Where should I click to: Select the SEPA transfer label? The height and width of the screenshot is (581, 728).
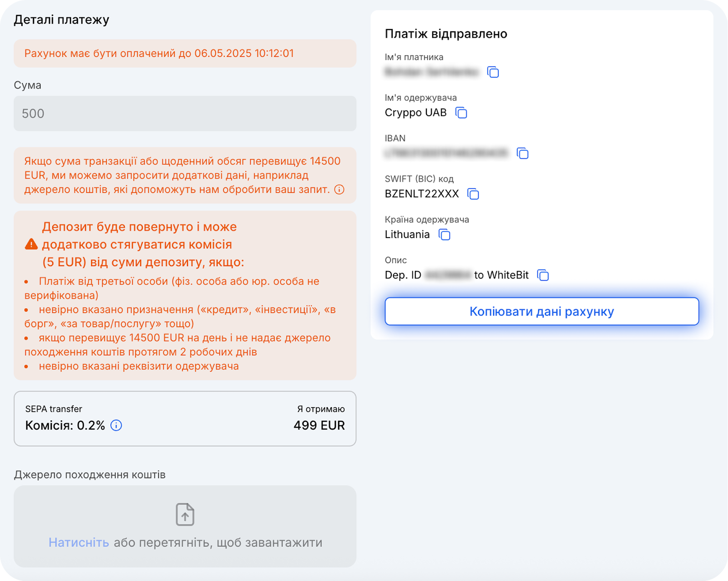coord(54,409)
